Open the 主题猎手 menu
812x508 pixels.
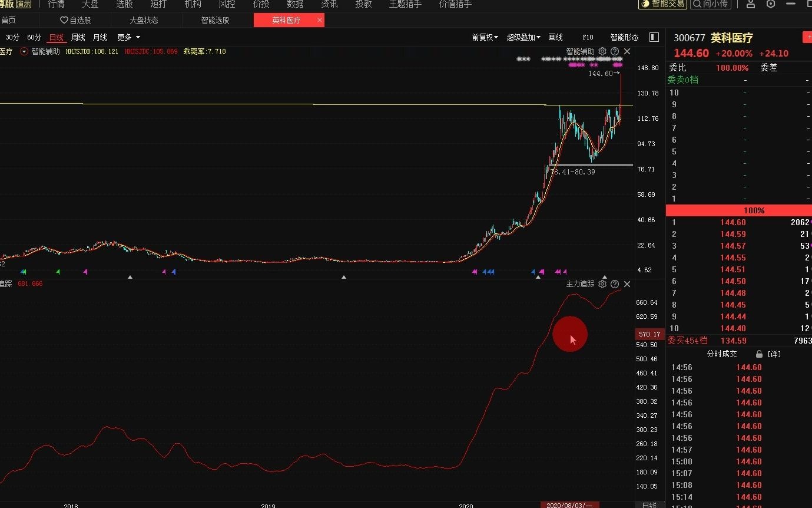[405, 4]
